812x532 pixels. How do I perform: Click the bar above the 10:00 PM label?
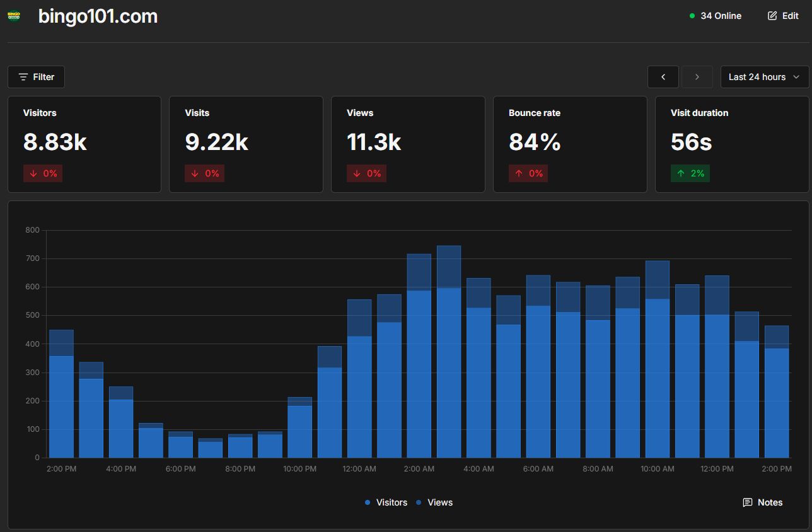click(x=300, y=427)
